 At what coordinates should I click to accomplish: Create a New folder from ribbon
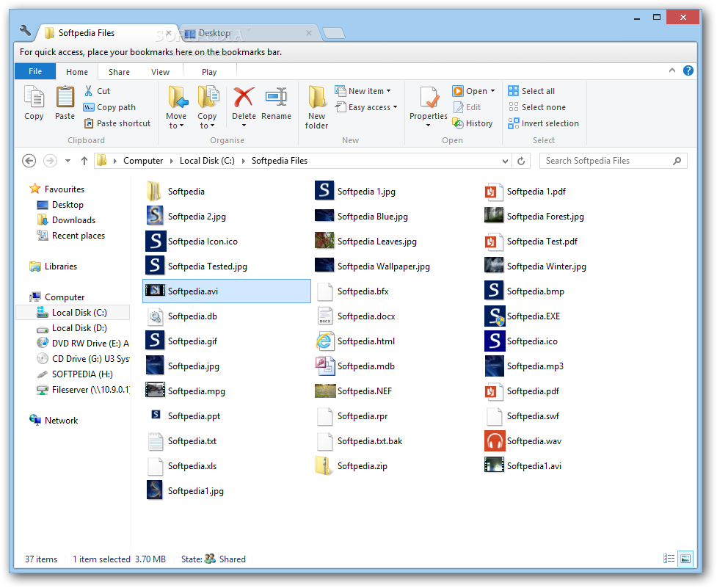[316, 107]
